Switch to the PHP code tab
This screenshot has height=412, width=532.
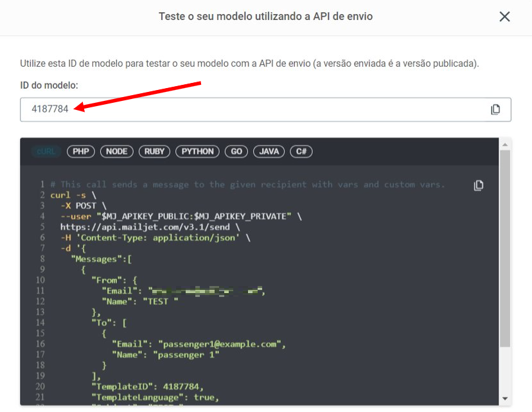(81, 151)
